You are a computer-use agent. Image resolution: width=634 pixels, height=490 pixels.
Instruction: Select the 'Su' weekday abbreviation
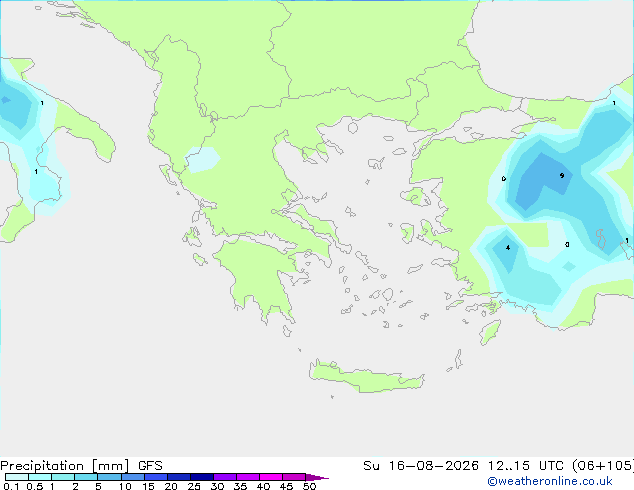(x=372, y=466)
